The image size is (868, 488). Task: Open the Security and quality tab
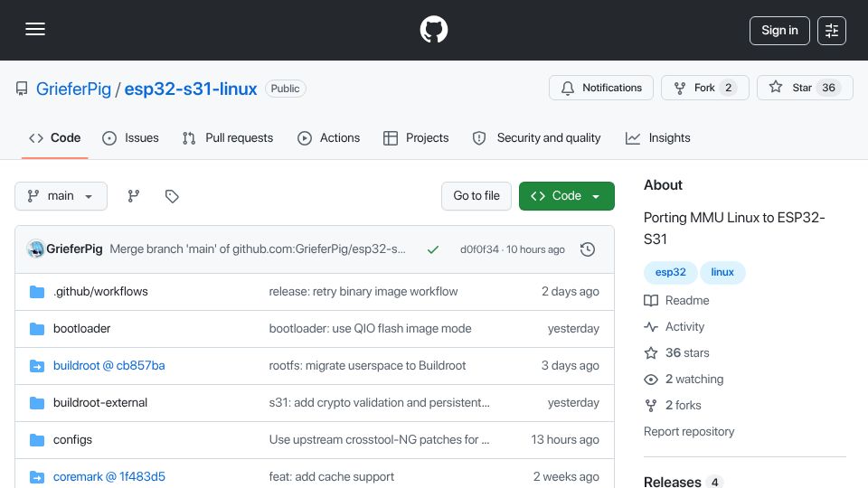tap(536, 137)
